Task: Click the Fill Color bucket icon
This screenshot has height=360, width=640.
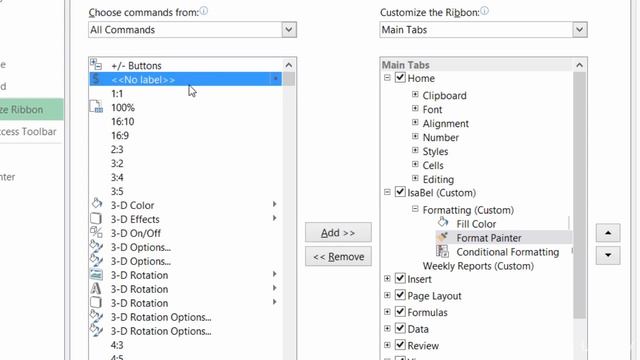Action: (x=443, y=222)
